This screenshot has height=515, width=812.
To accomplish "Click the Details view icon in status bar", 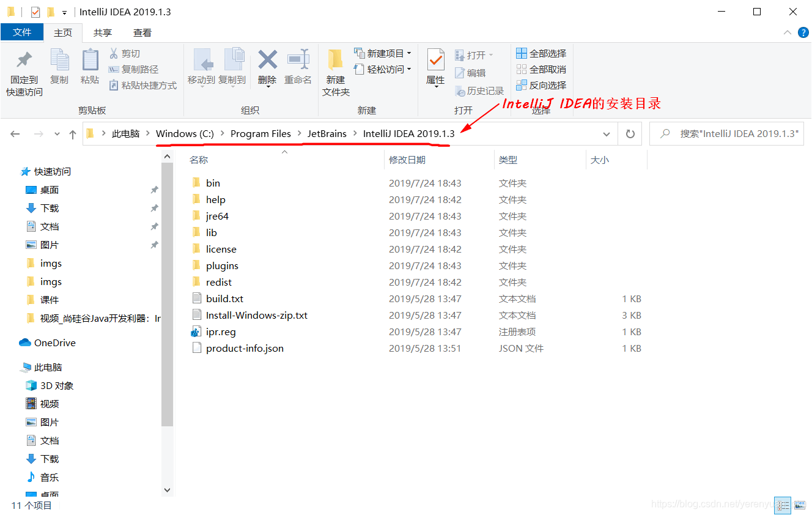I will [782, 505].
